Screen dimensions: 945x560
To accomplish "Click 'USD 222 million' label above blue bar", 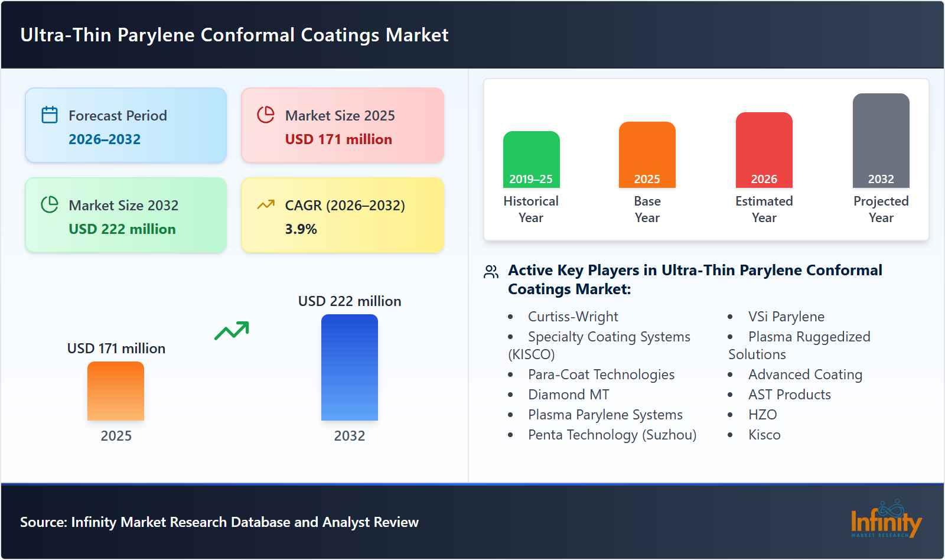I will pyautogui.click(x=350, y=301).
